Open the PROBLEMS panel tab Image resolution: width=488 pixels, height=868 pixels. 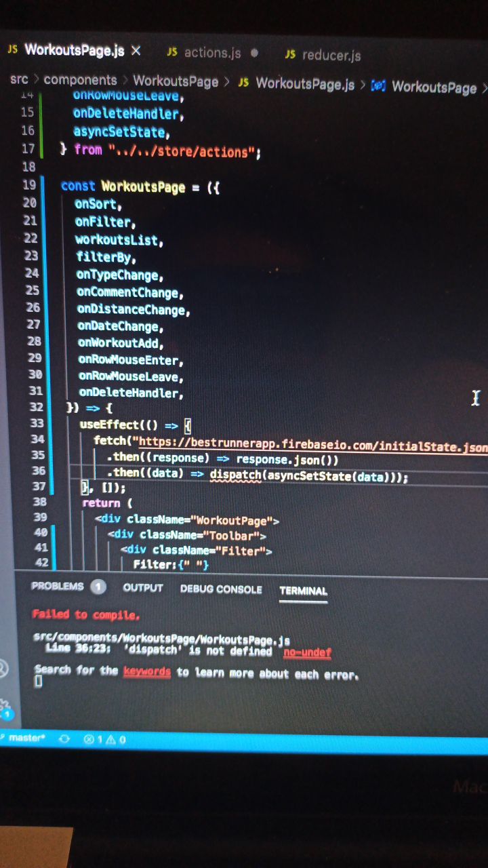[x=58, y=587]
